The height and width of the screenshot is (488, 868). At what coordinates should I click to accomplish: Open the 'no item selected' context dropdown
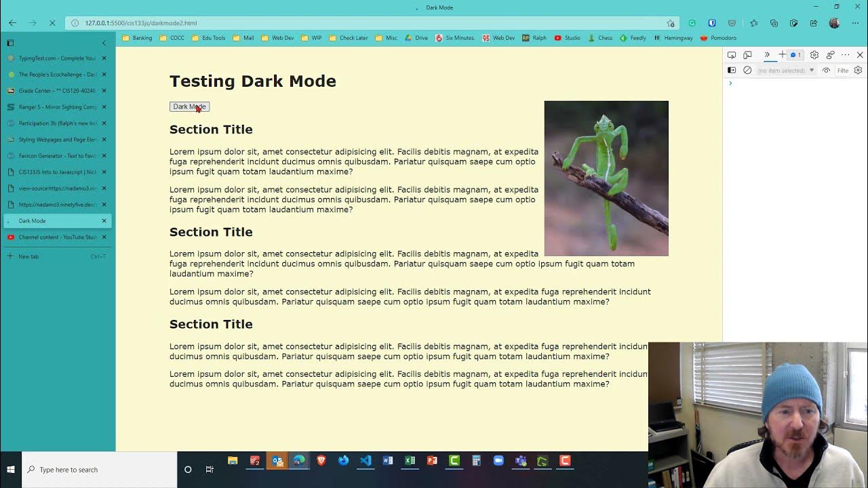(x=785, y=70)
